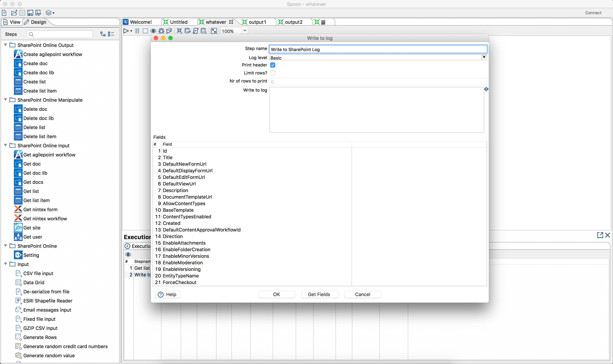Close the Execution Results panel
The width and height of the screenshot is (613, 364).
click(608, 235)
